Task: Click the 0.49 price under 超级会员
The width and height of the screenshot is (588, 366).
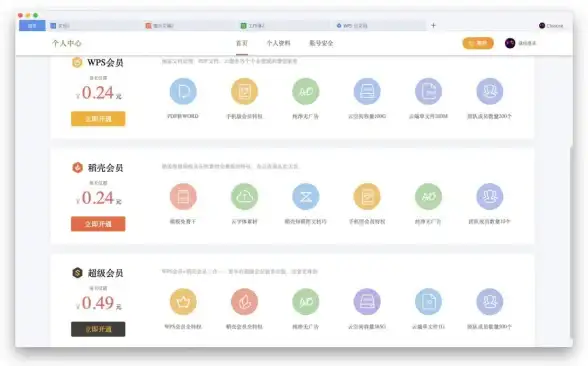Action: click(98, 303)
